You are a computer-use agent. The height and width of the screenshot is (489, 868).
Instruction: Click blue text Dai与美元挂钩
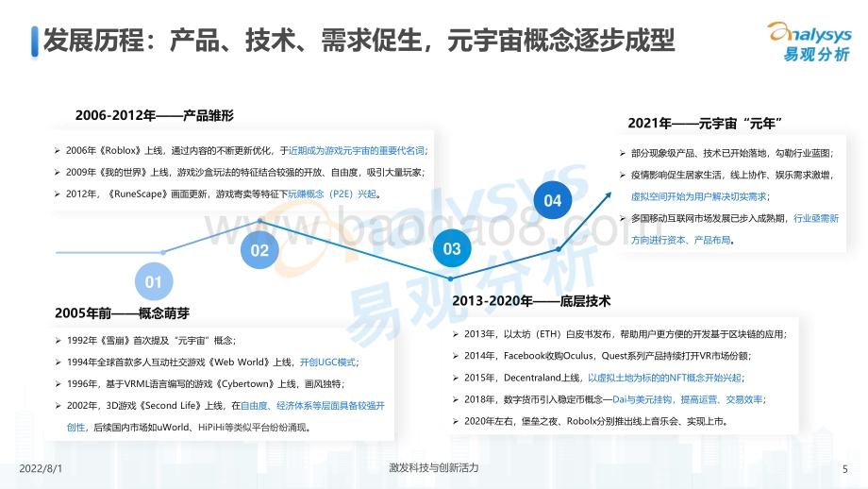point(643,399)
